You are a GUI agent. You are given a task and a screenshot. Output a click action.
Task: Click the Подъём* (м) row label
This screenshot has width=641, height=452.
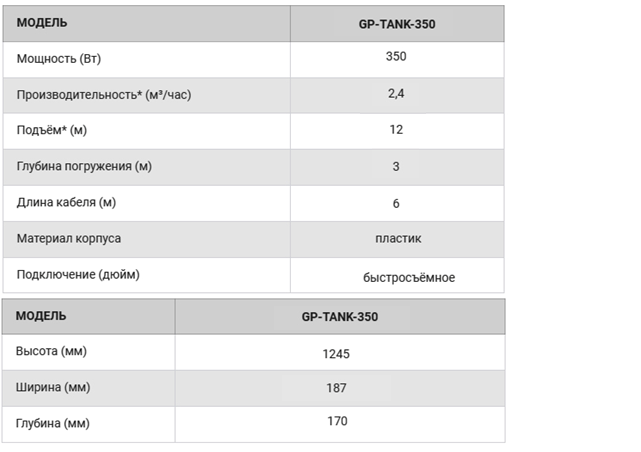(x=52, y=130)
